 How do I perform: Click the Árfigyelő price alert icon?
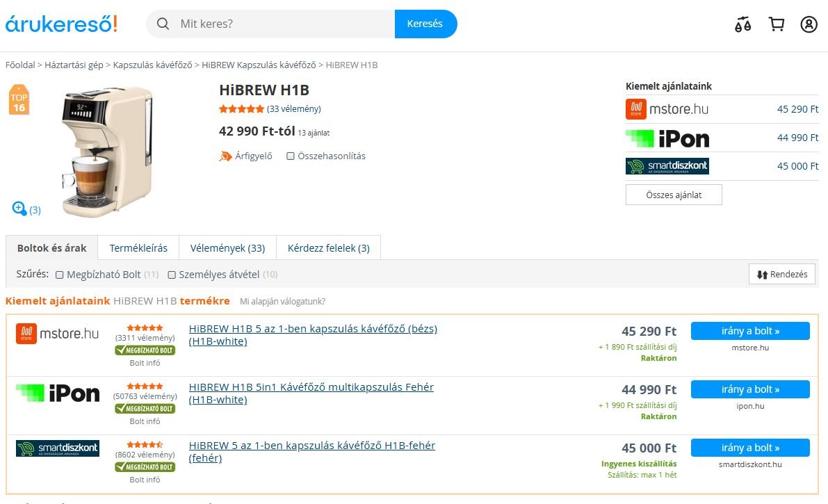point(225,156)
